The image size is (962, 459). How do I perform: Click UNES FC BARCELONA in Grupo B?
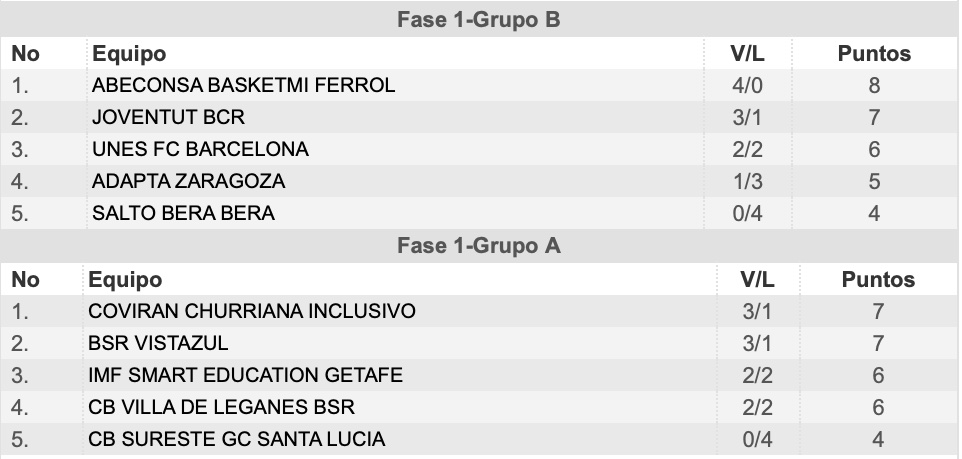point(200,149)
